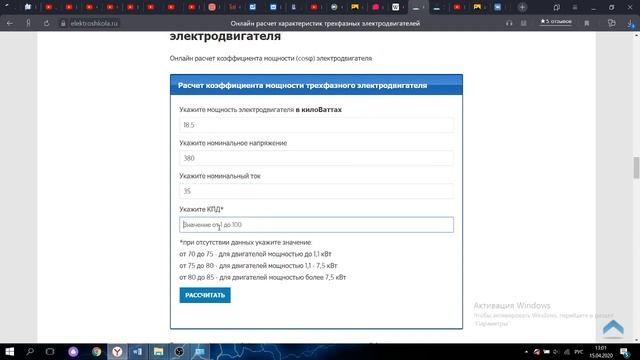Screen dimensions: 640x360
Task: Click the label "Укажите номинальный ток"
Action: click(220, 176)
